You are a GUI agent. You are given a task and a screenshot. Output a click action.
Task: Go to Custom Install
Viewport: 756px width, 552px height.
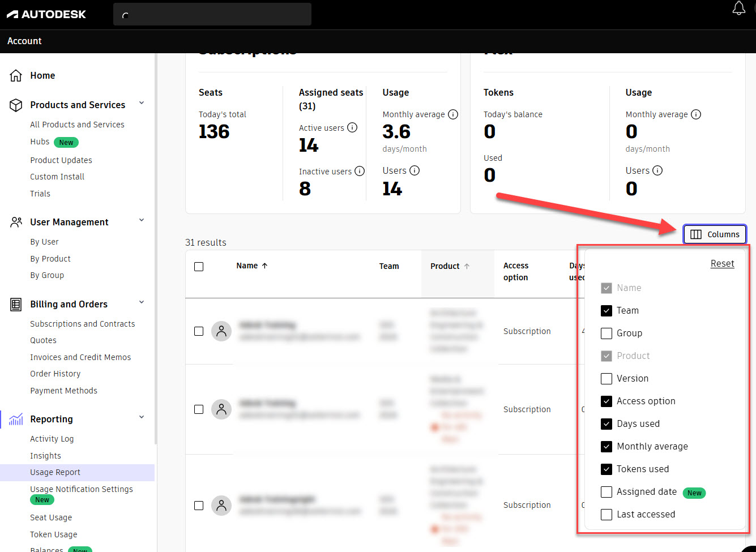pos(57,177)
